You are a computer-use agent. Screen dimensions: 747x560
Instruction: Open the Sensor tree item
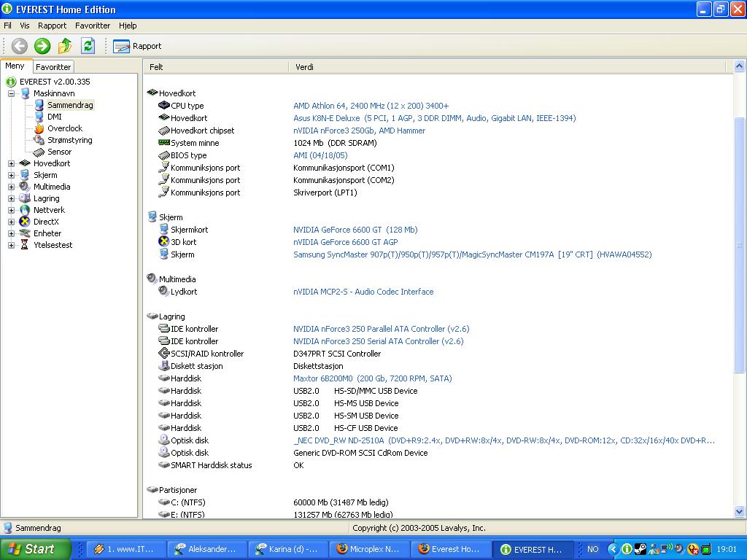click(x=59, y=152)
